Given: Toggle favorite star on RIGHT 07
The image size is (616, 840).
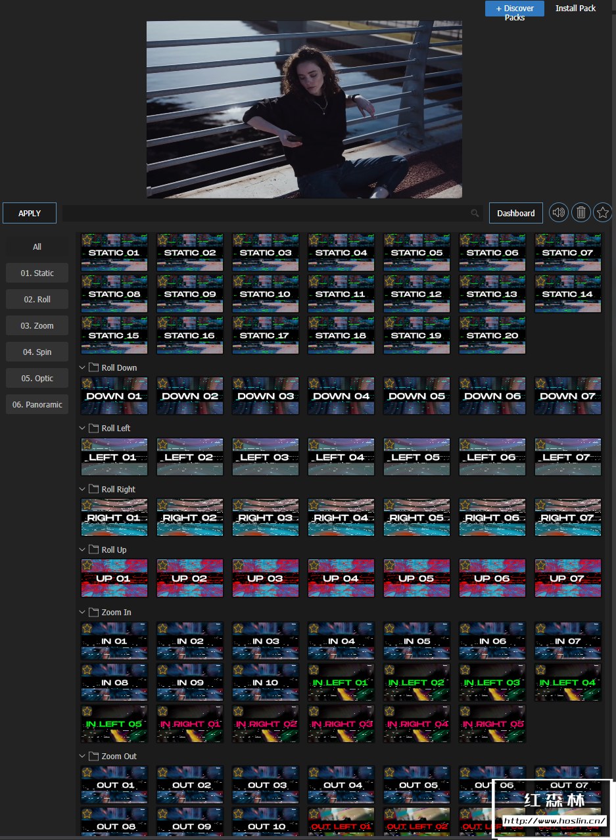Looking at the screenshot, I should pos(540,505).
